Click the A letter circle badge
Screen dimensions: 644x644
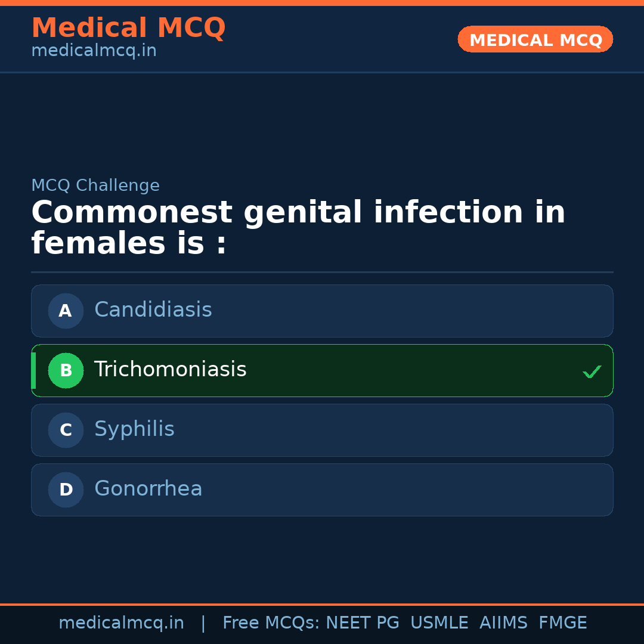[x=66, y=311]
